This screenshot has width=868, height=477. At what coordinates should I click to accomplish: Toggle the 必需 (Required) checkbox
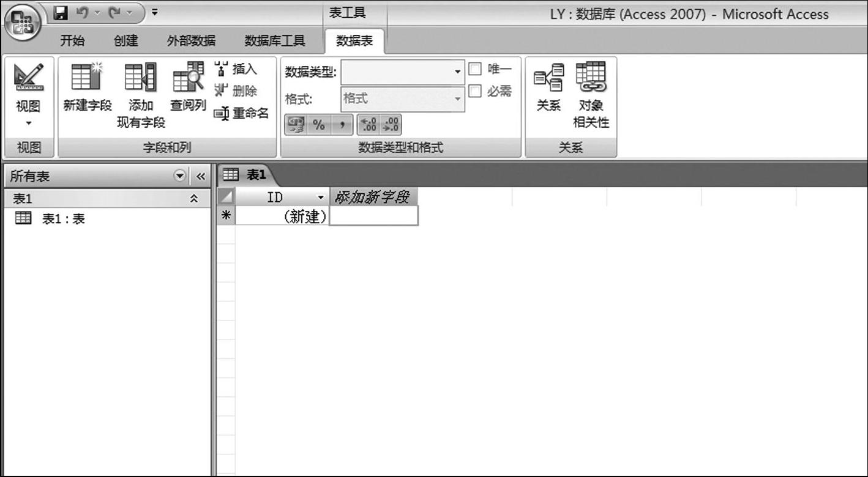click(475, 91)
